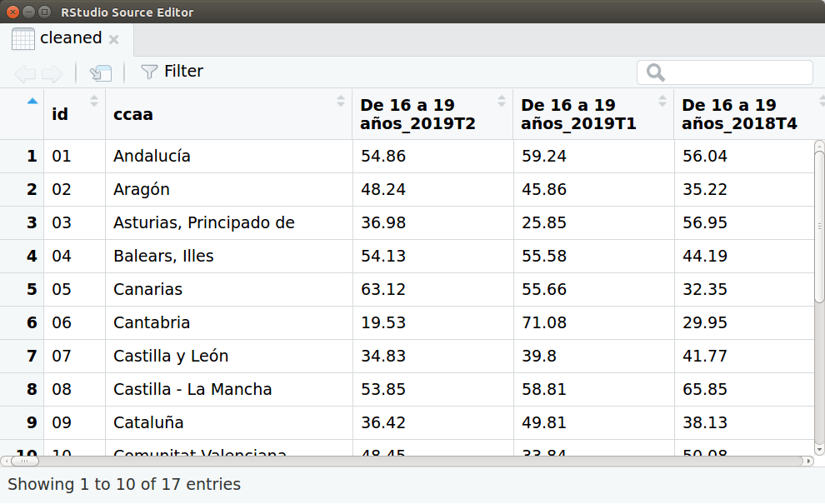The image size is (825, 504).
Task: Select the Andalucía cell
Action: (152, 156)
